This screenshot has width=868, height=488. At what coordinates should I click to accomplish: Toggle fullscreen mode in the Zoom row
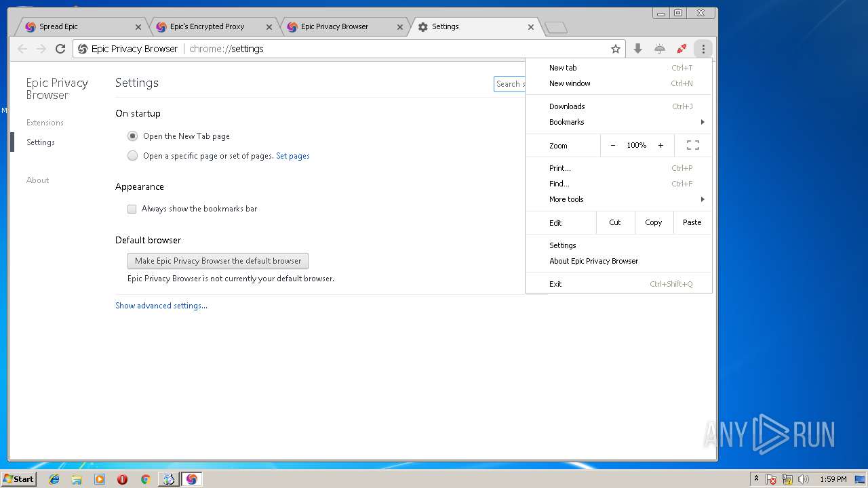693,145
